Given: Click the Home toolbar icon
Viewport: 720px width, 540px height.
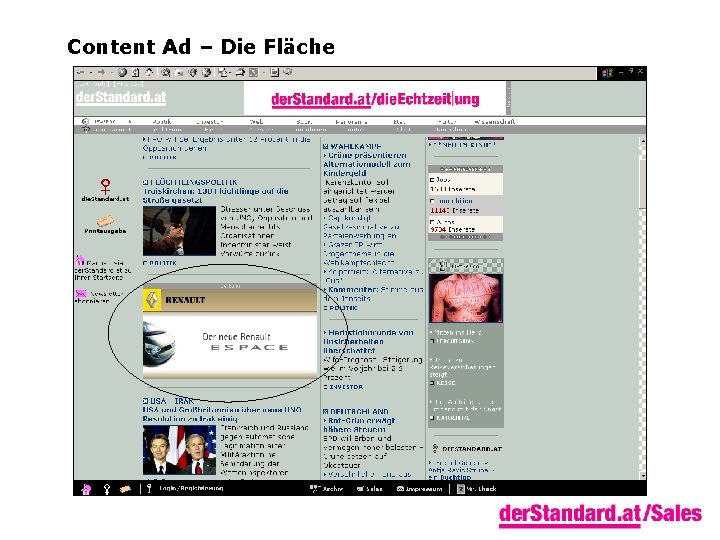Looking at the screenshot, I should pos(149,73).
